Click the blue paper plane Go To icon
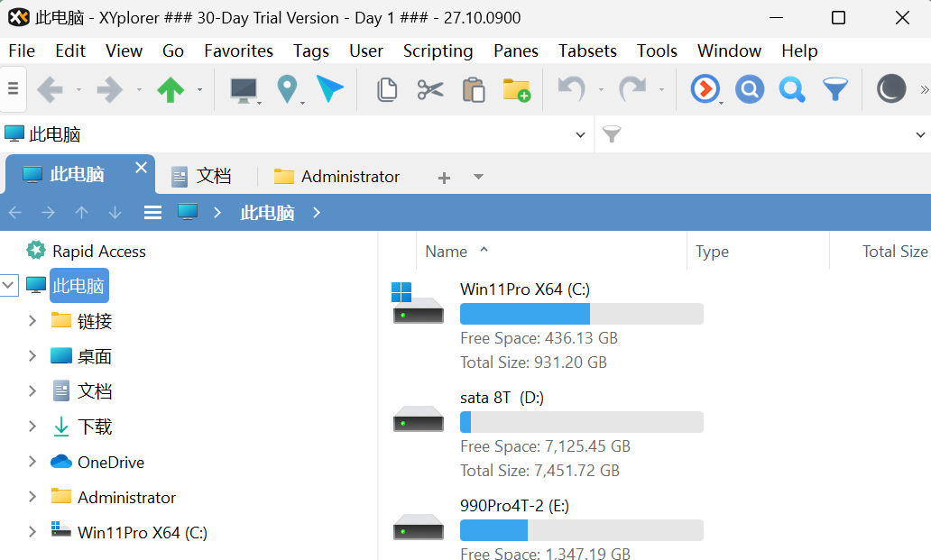 pyautogui.click(x=330, y=89)
